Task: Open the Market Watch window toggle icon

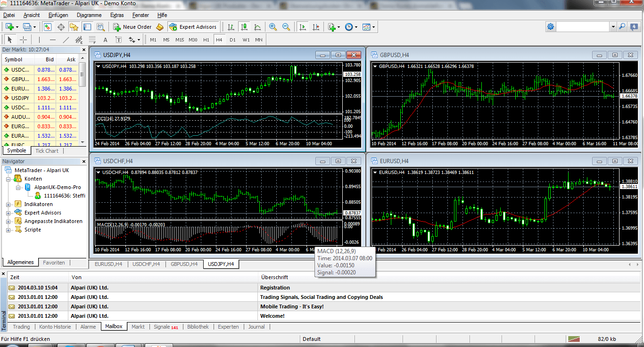Action: click(48, 27)
